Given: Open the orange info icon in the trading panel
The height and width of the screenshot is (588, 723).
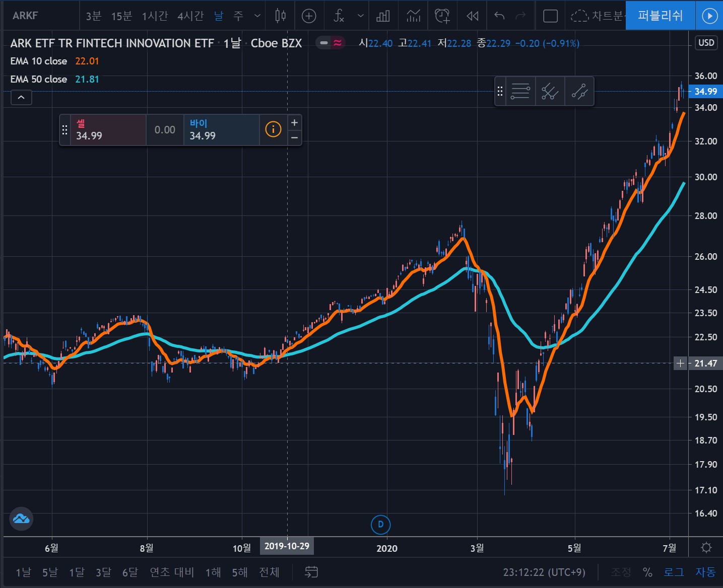Looking at the screenshot, I should (x=273, y=130).
